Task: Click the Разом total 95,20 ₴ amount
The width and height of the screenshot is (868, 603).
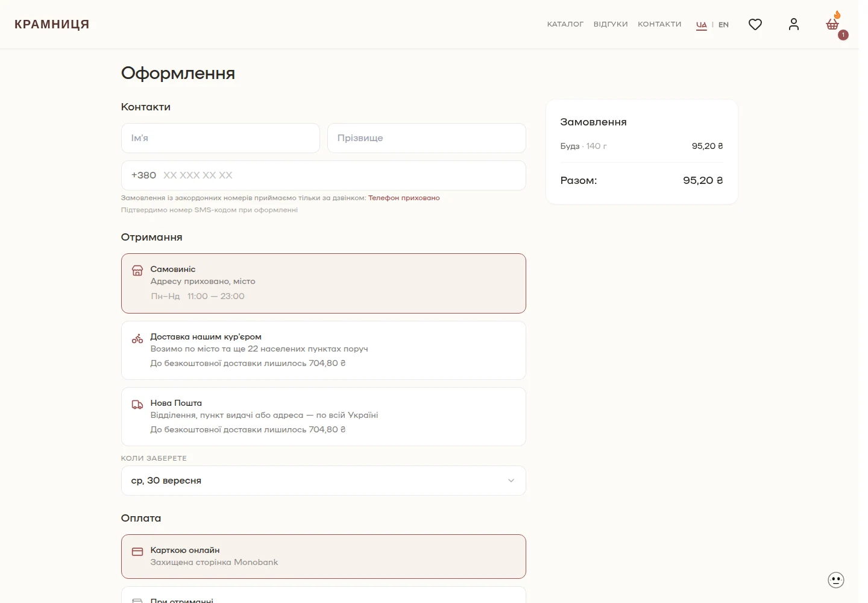Action: [x=703, y=180]
